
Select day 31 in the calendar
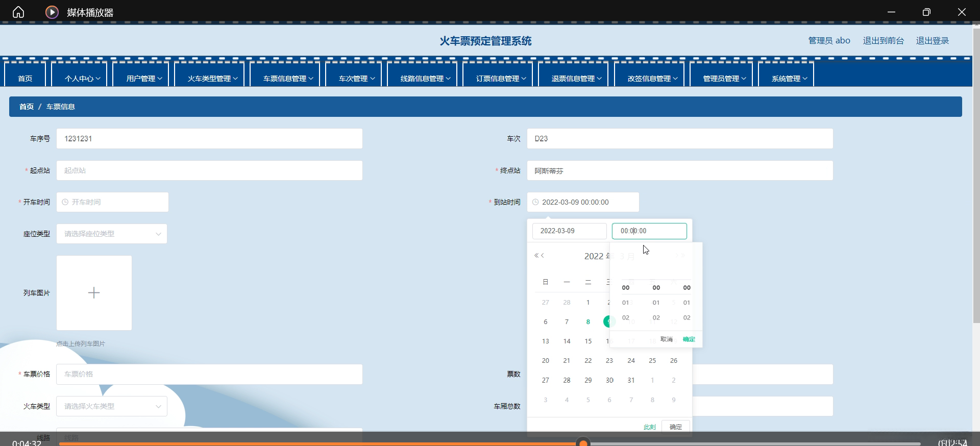(631, 380)
